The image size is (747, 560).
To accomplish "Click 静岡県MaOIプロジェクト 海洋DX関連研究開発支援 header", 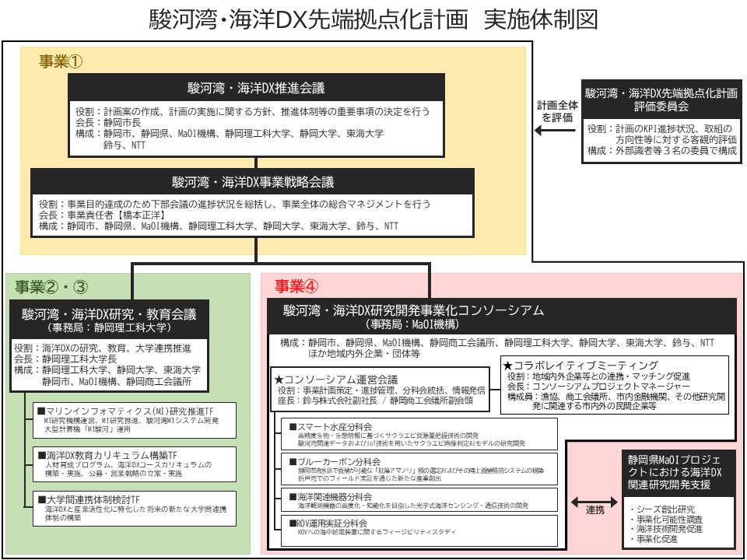I will point(679,472).
